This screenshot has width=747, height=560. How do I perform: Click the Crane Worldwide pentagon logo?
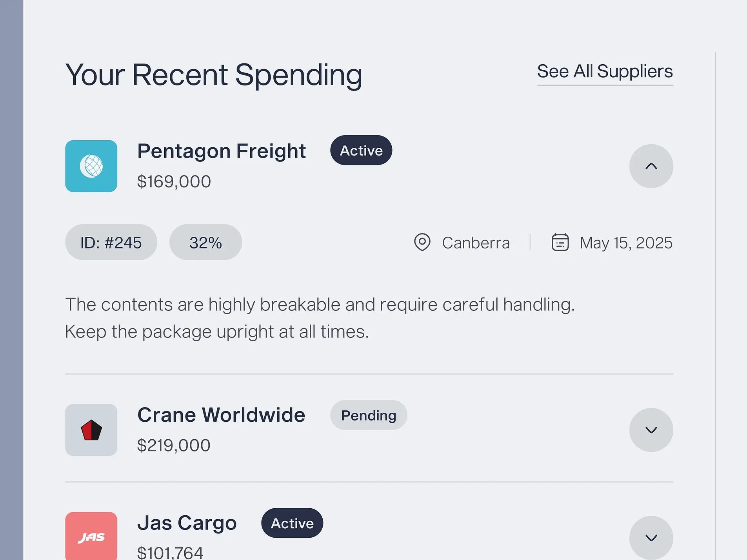coord(91,430)
